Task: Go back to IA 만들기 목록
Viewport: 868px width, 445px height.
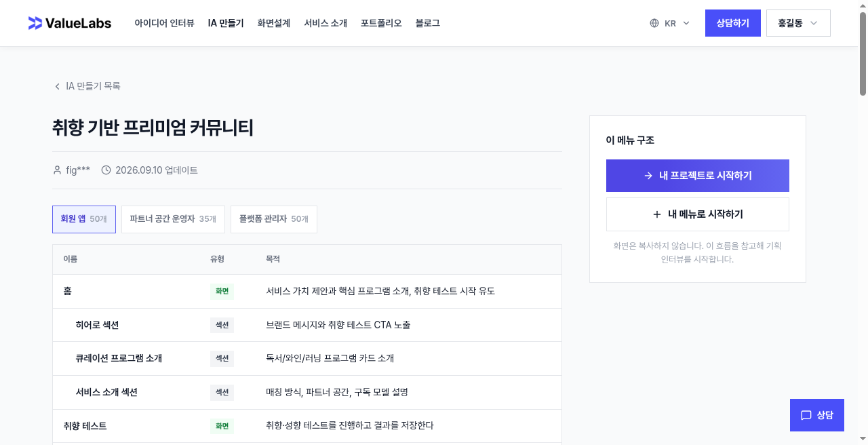Action: [x=87, y=86]
